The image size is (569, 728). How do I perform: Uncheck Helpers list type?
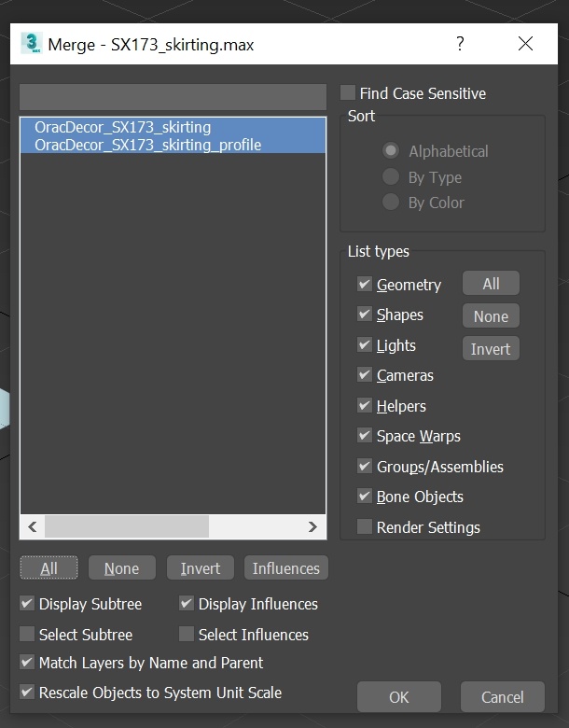coord(365,405)
